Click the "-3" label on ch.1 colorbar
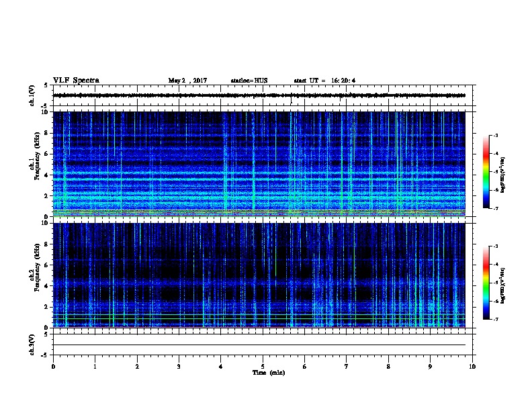This screenshot has height=411, width=532. pyautogui.click(x=495, y=135)
